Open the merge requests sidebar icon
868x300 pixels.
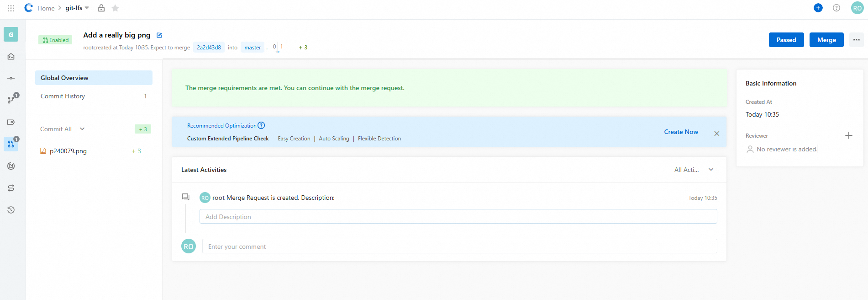coord(11,144)
